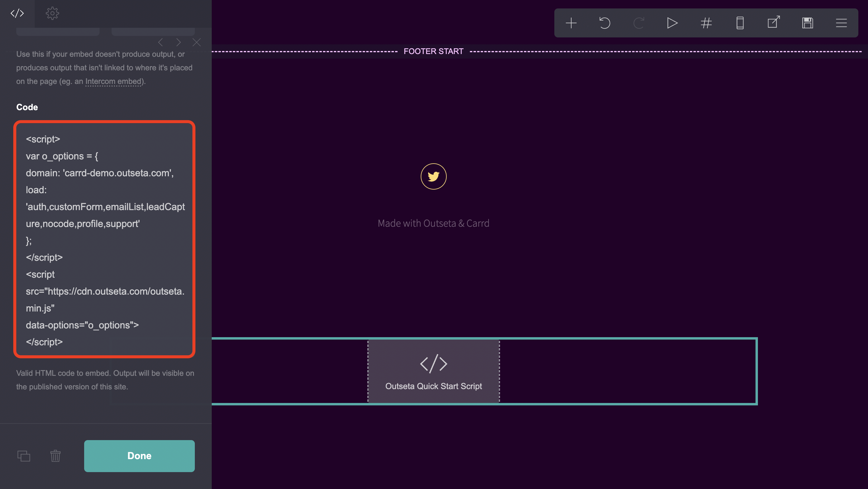Add a new element with the plus icon
868x489 pixels.
(572, 23)
